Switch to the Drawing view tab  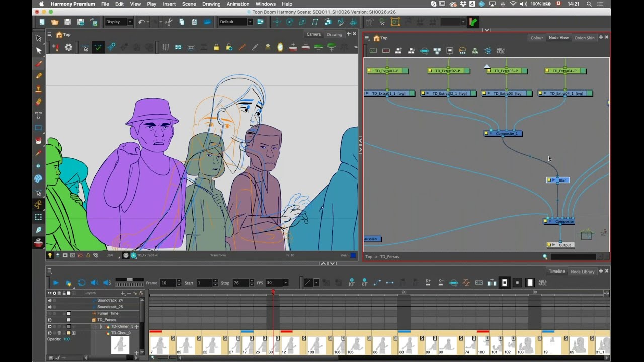coord(334,34)
